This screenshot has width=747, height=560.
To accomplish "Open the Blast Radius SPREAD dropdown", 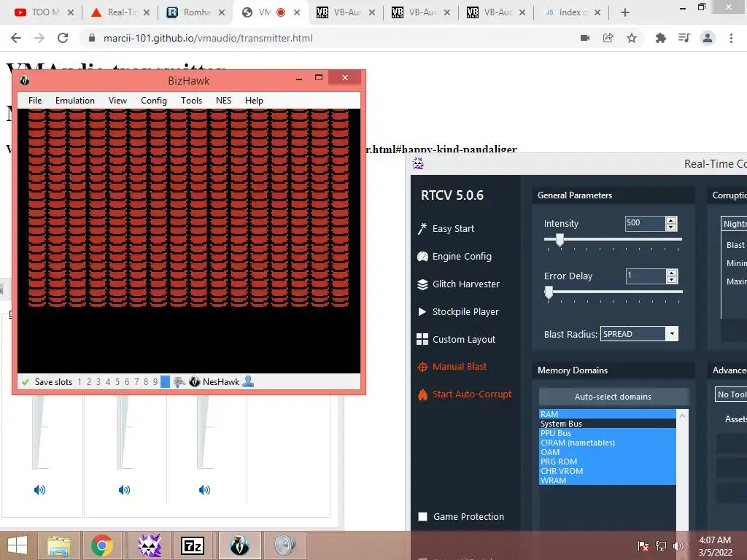I will pyautogui.click(x=639, y=334).
